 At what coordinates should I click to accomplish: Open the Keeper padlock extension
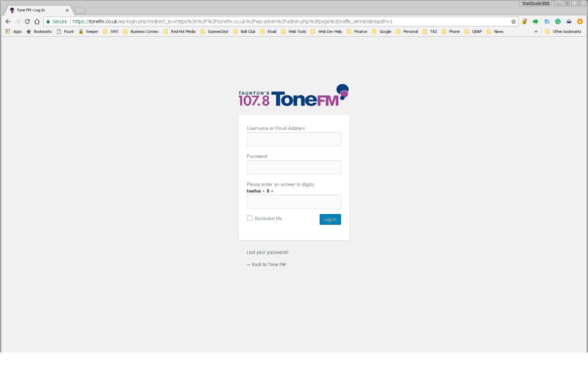pyautogui.click(x=525, y=21)
